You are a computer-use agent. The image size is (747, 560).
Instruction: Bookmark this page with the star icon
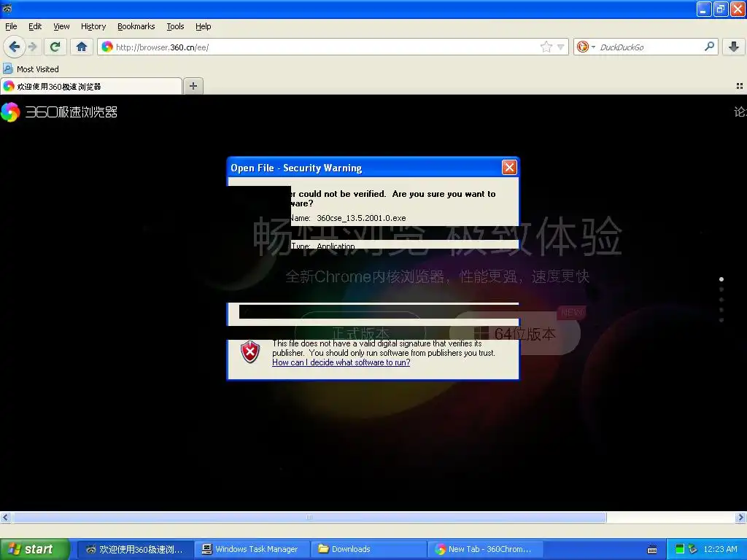point(546,47)
